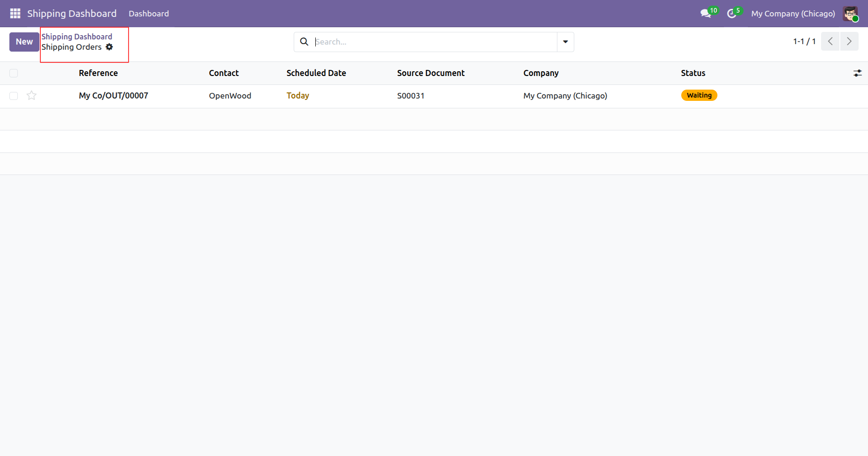The image size is (868, 456).
Task: Star the My Co/OUT/00007 record as favorite
Action: coord(31,96)
